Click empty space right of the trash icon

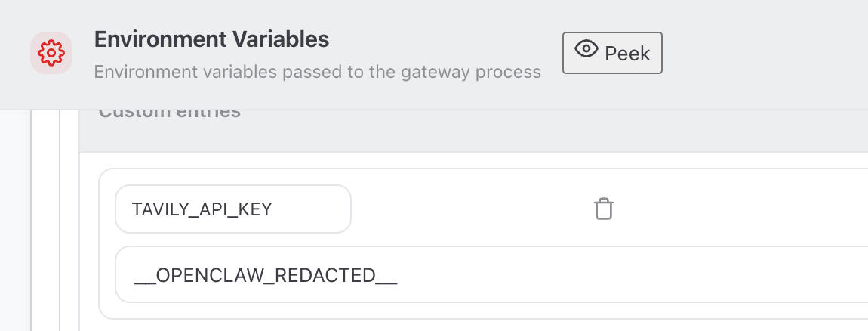740,209
